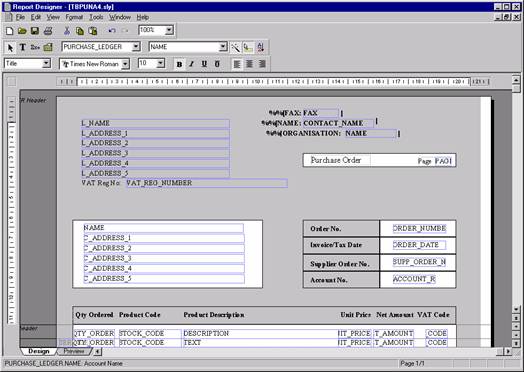524x372 pixels.
Task: Choose the arrow pointer selection tool
Action: tap(10, 47)
